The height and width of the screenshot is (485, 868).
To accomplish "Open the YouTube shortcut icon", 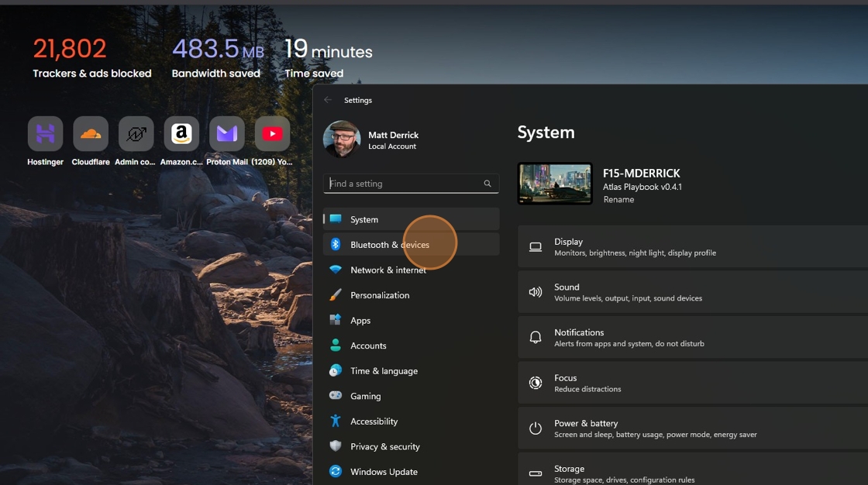I will coord(272,134).
